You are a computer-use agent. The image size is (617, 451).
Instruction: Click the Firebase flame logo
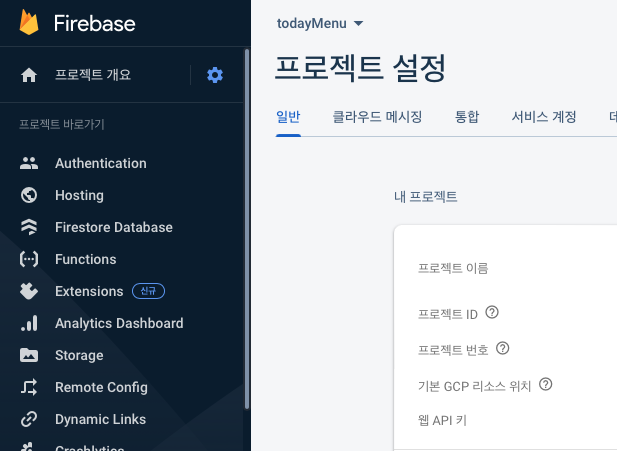(29, 22)
